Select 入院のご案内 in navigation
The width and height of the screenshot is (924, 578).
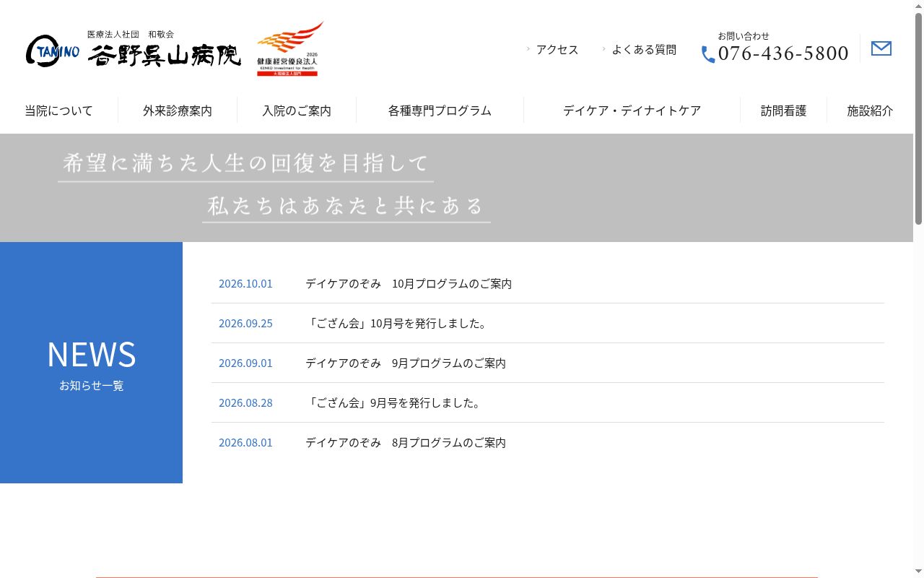297,111
